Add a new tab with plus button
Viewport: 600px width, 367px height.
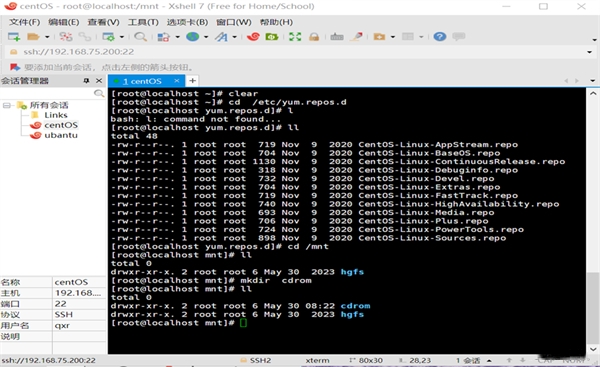(192, 81)
